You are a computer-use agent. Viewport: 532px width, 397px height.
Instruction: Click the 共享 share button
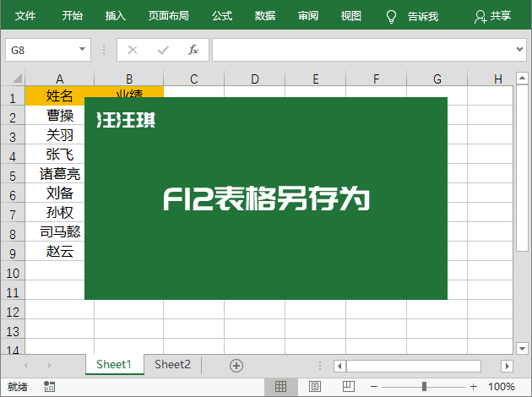tap(492, 16)
